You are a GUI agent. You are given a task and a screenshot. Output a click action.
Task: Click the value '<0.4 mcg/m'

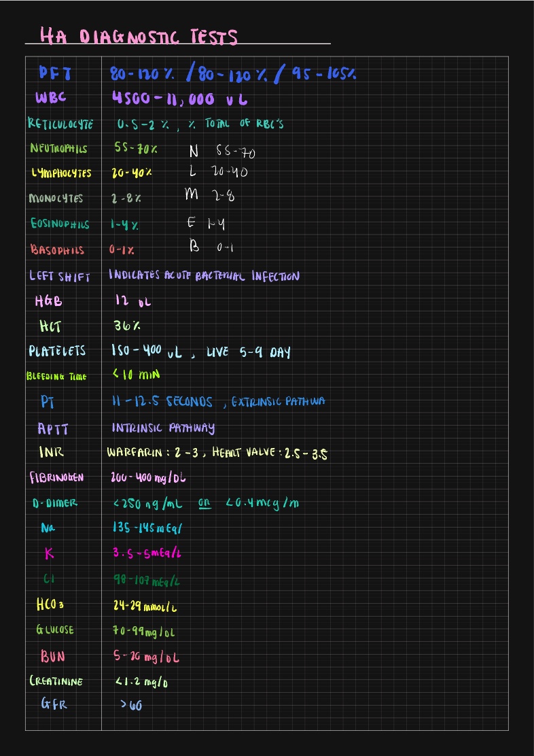click(x=262, y=503)
